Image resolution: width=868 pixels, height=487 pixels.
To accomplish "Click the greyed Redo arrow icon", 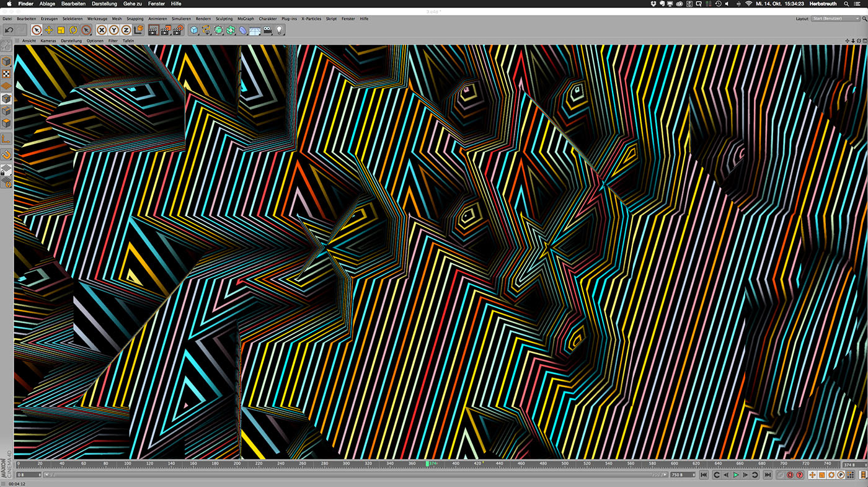I will 21,30.
